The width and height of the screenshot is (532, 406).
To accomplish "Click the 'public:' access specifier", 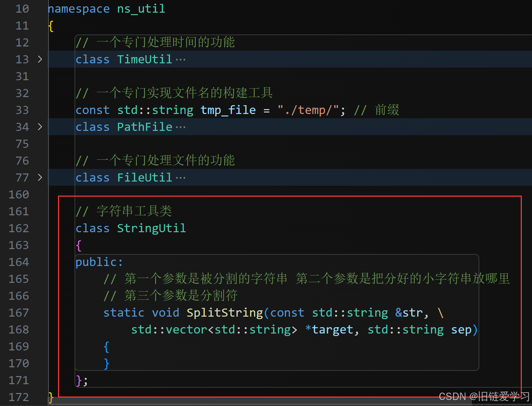I will [99, 262].
